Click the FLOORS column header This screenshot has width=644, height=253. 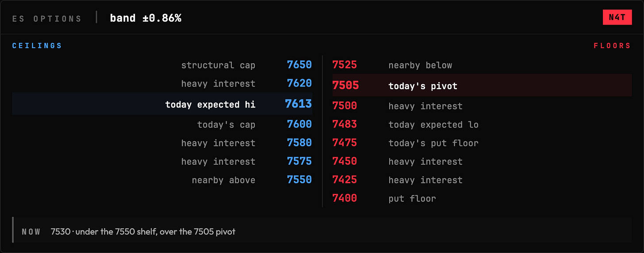(612, 46)
